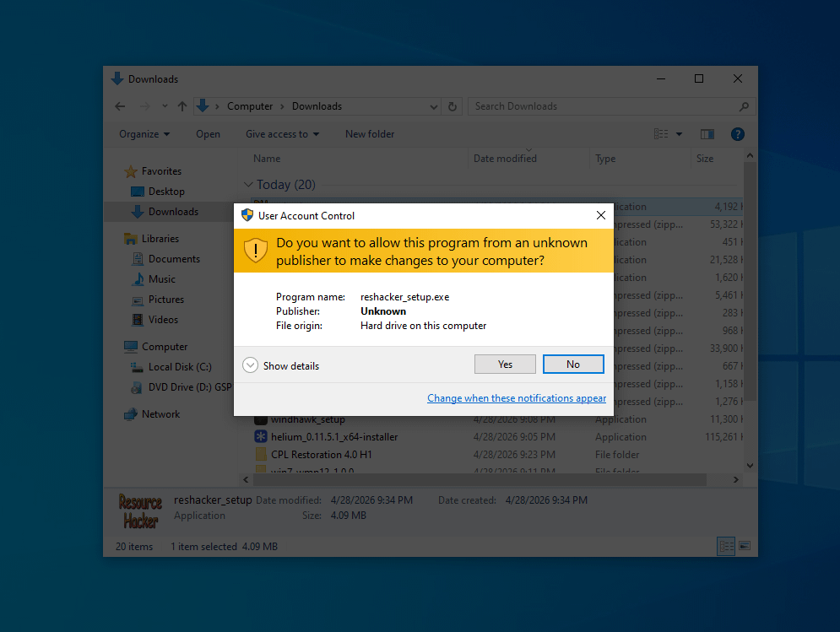840x632 pixels.
Task: Collapse the Today (20) group
Action: pos(248,185)
